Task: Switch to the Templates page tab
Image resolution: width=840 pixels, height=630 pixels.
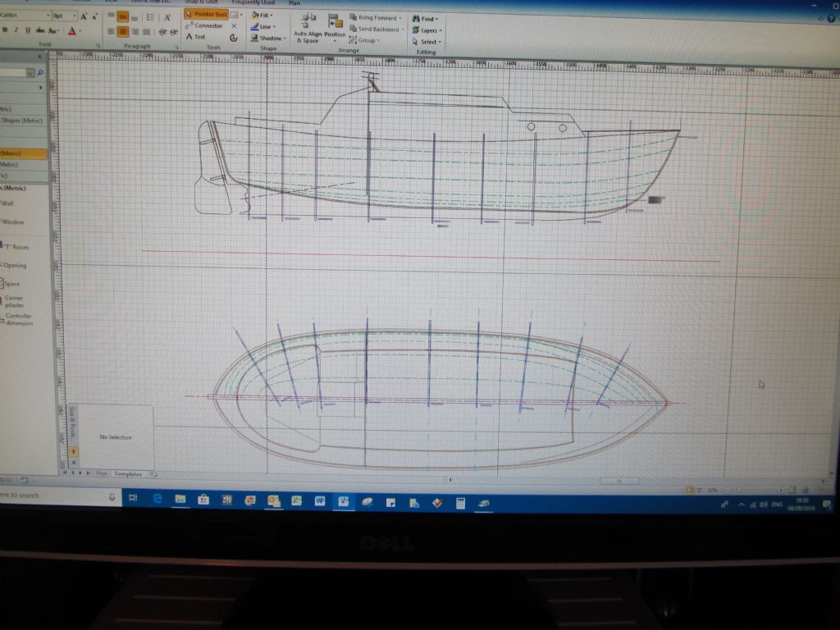Action: [128, 474]
